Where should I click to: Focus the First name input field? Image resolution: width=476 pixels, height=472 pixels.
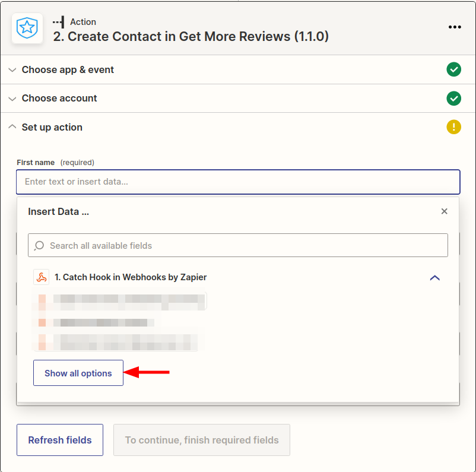point(237,182)
